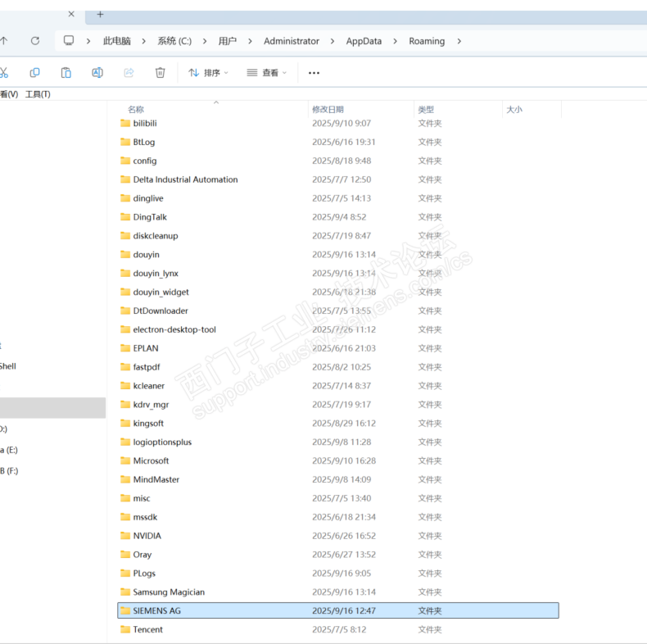Image resolution: width=647 pixels, height=644 pixels.
Task: Click the 2025/9/16 12:47 date cell
Action: (344, 611)
